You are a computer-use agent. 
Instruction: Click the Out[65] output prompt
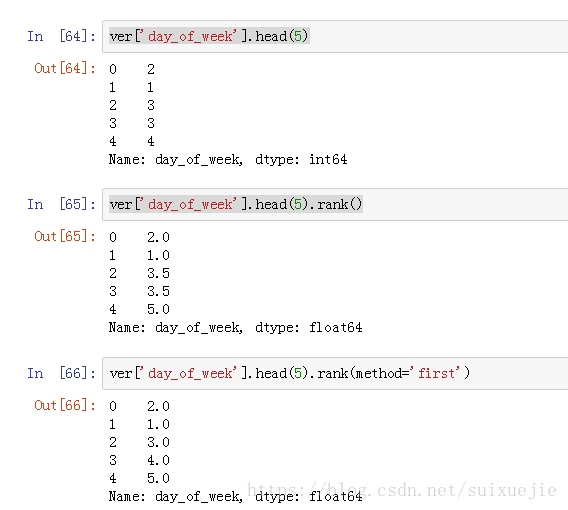point(65,236)
